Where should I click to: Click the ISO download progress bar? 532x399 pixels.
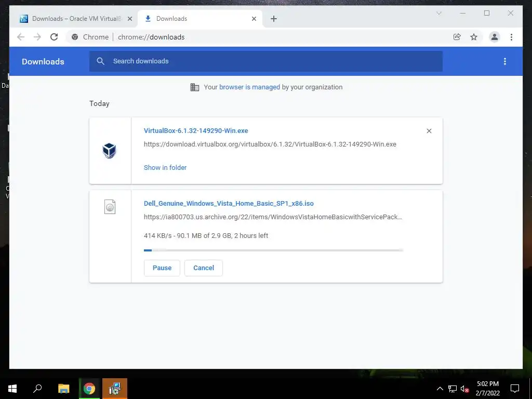pos(273,250)
